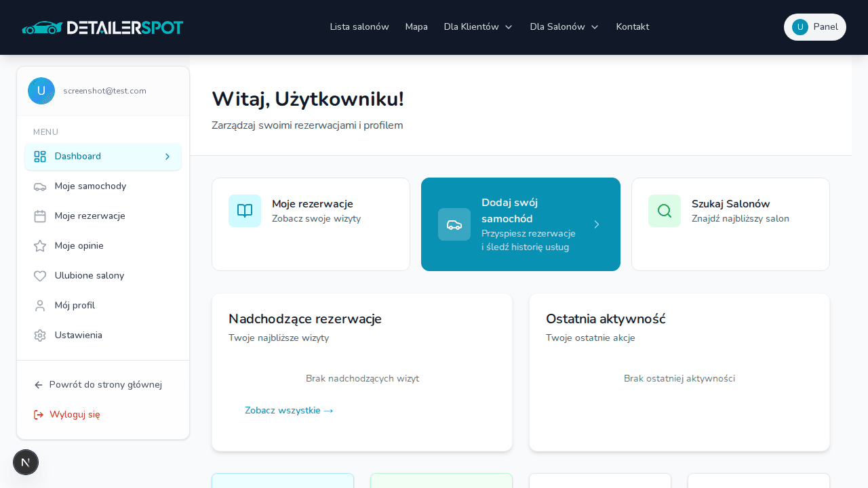Click the black N circle at bottom left
This screenshot has height=488, width=868.
pyautogui.click(x=26, y=462)
